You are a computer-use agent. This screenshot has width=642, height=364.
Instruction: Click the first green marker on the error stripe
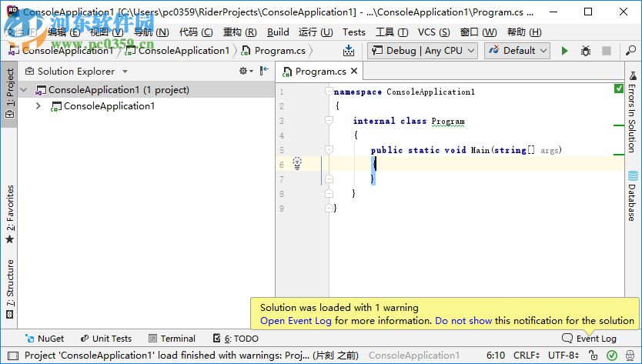(619, 125)
